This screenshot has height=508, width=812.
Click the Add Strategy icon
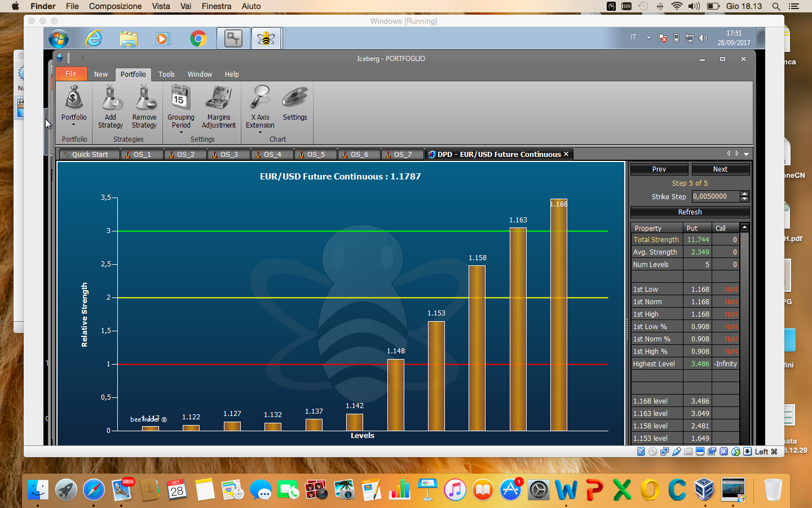[111, 98]
